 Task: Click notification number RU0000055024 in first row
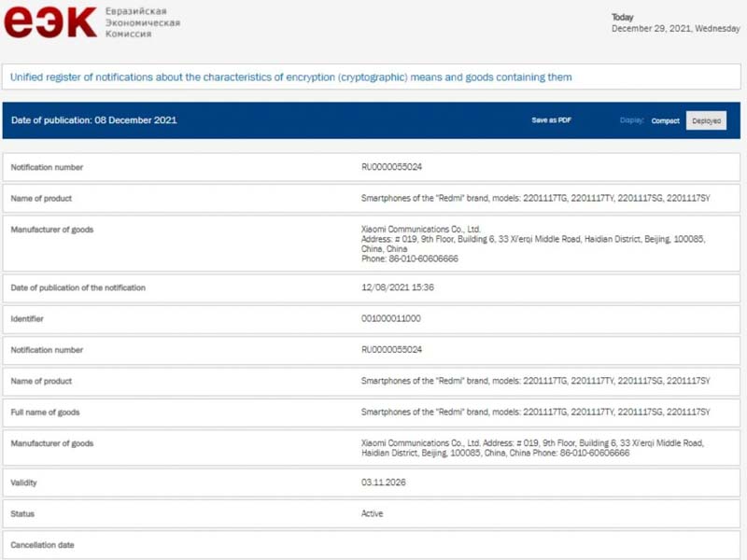coord(391,167)
